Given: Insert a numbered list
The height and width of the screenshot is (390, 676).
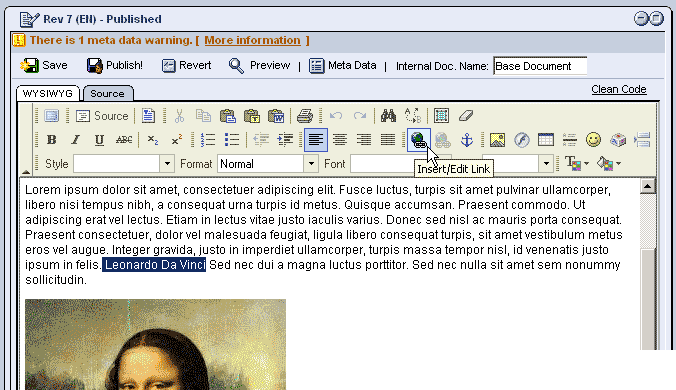Looking at the screenshot, I should [x=208, y=140].
